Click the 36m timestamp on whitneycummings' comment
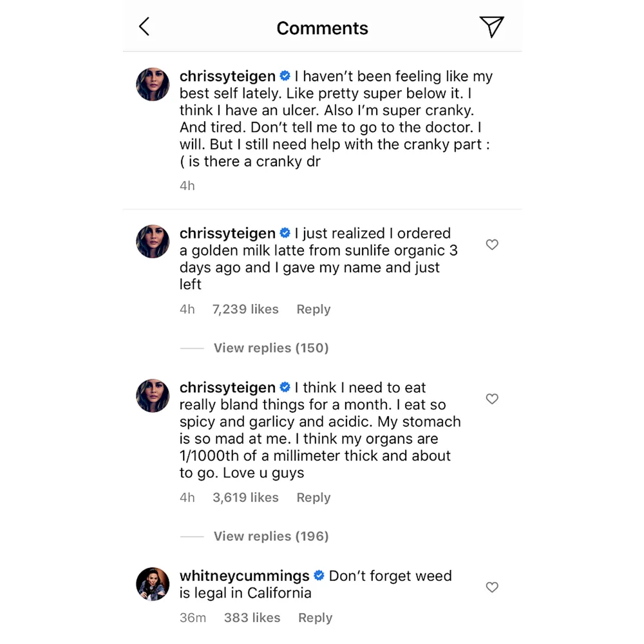This screenshot has width=644, height=644. (193, 617)
